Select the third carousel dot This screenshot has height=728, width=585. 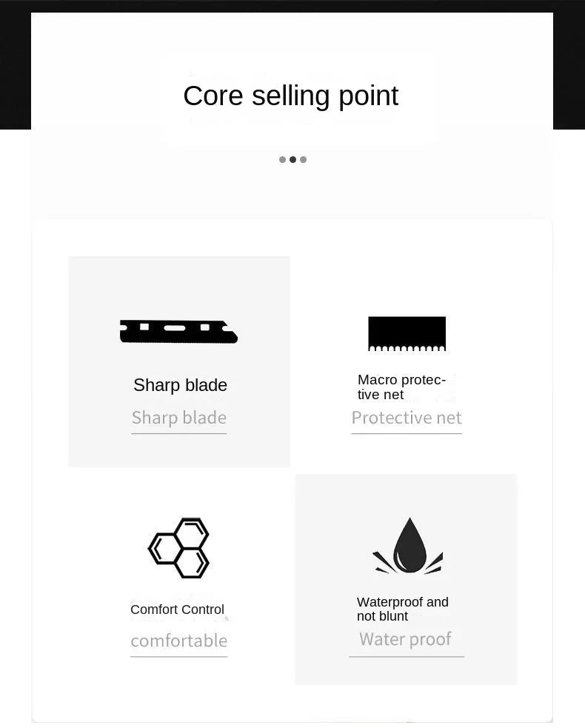coord(303,159)
